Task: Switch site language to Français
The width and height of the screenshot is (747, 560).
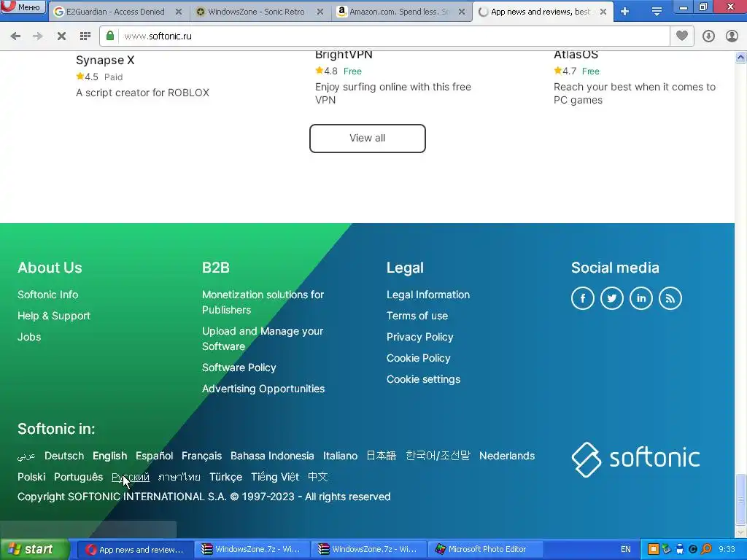Action: click(201, 456)
